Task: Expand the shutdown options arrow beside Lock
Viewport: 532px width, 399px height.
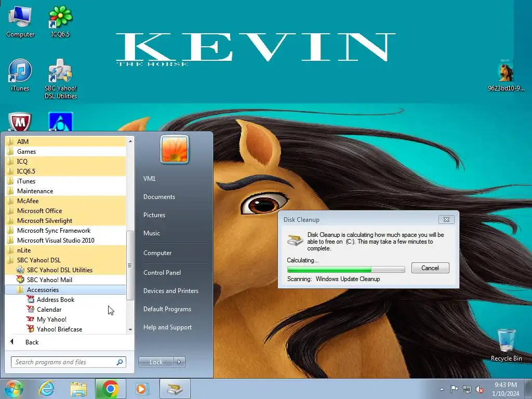Action: (x=179, y=362)
